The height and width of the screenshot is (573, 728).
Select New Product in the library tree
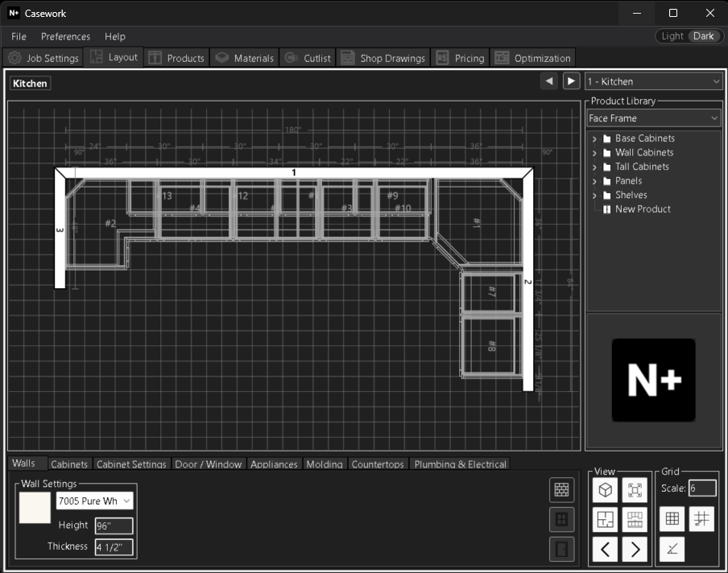[x=643, y=209]
